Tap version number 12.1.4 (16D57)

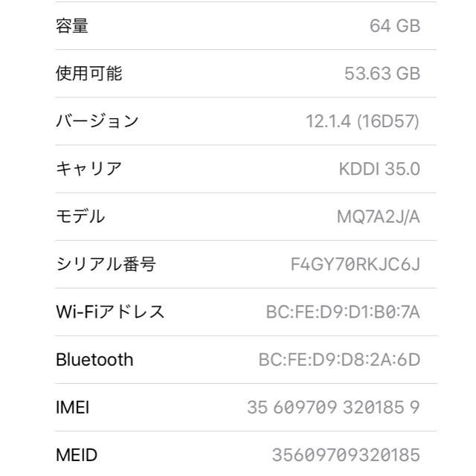click(363, 121)
